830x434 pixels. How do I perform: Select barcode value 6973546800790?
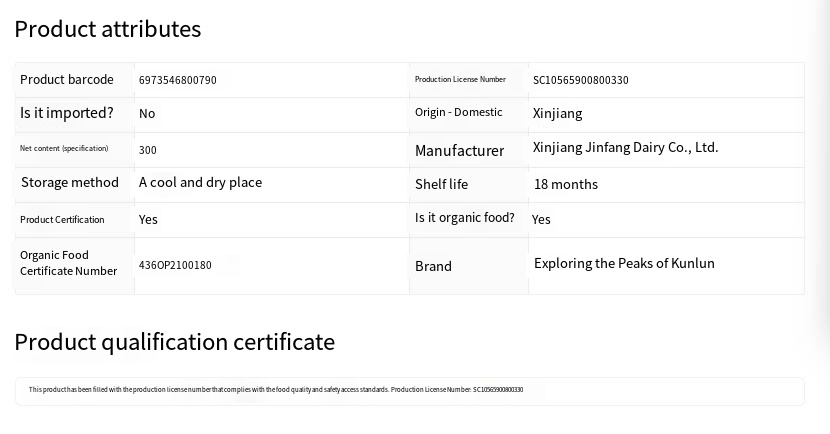[178, 80]
